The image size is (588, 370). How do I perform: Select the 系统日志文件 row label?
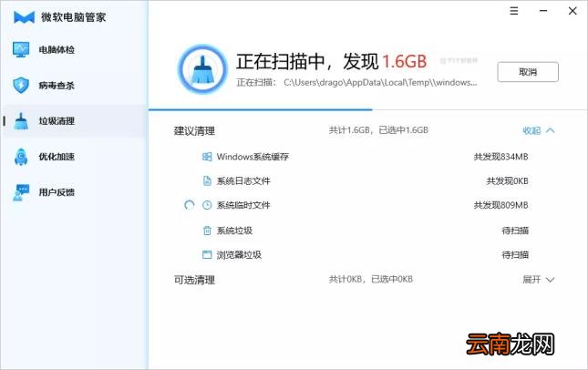(x=243, y=181)
